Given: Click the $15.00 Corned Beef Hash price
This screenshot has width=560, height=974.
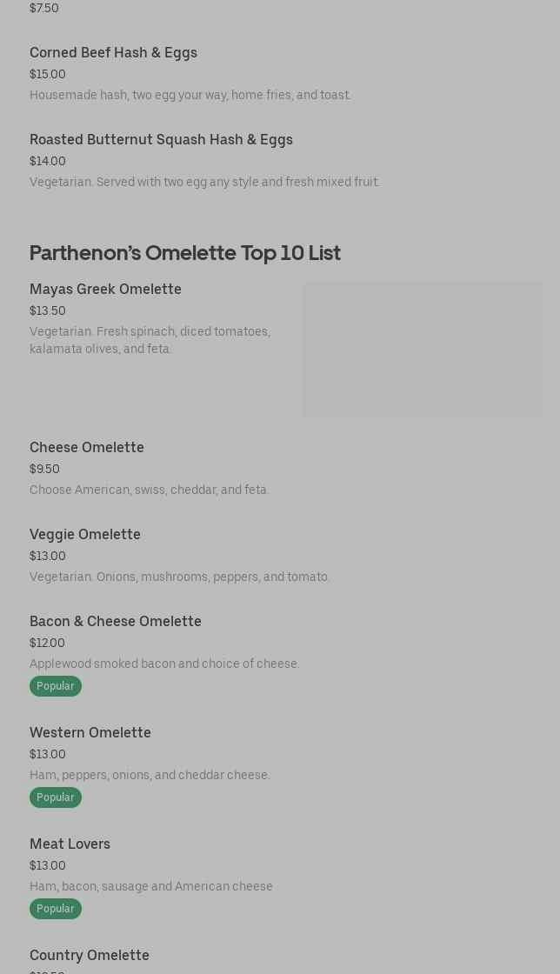Looking at the screenshot, I should [x=48, y=74].
